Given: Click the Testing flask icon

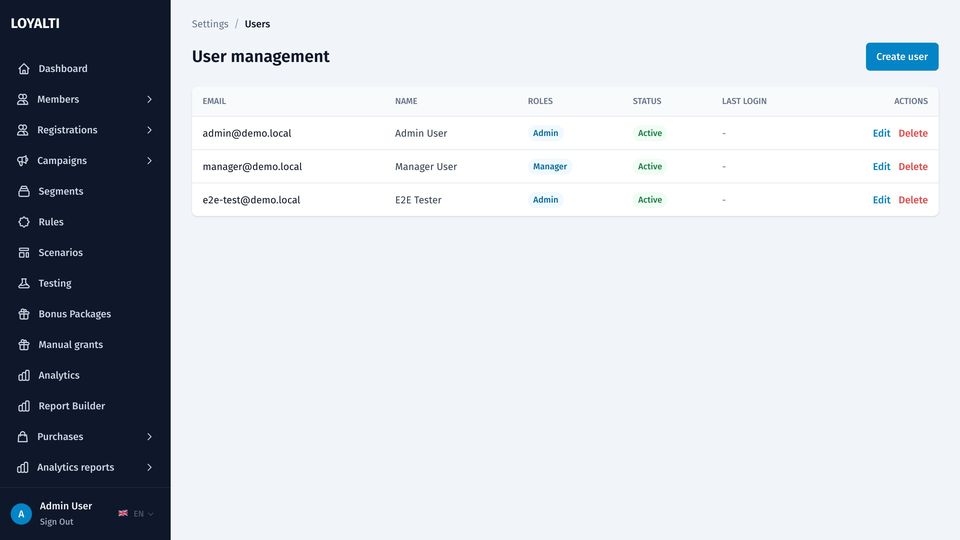Looking at the screenshot, I should [24, 283].
